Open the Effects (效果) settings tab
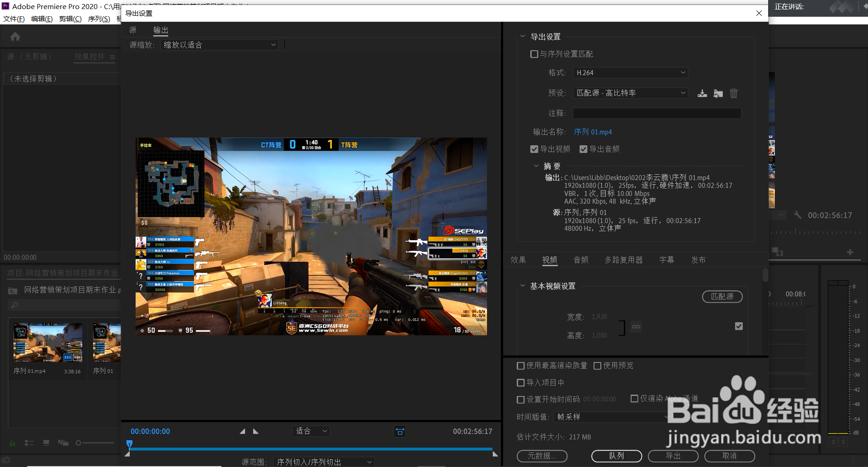 518,260
